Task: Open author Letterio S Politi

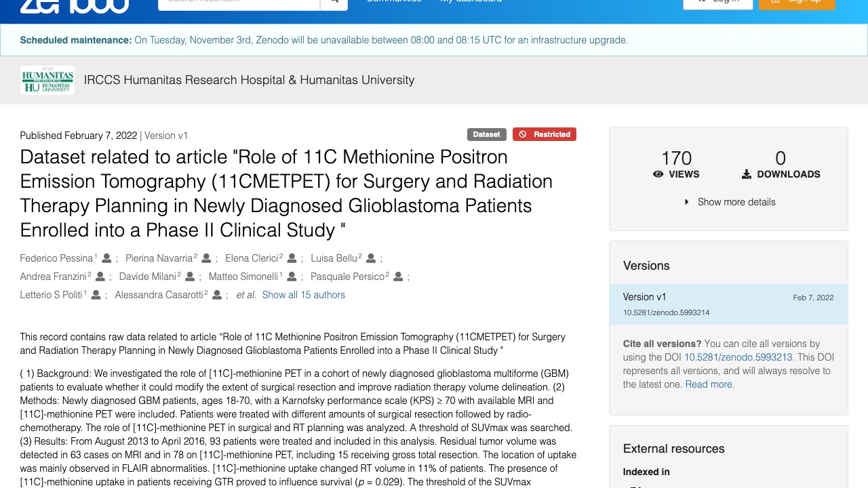Action: pos(51,295)
